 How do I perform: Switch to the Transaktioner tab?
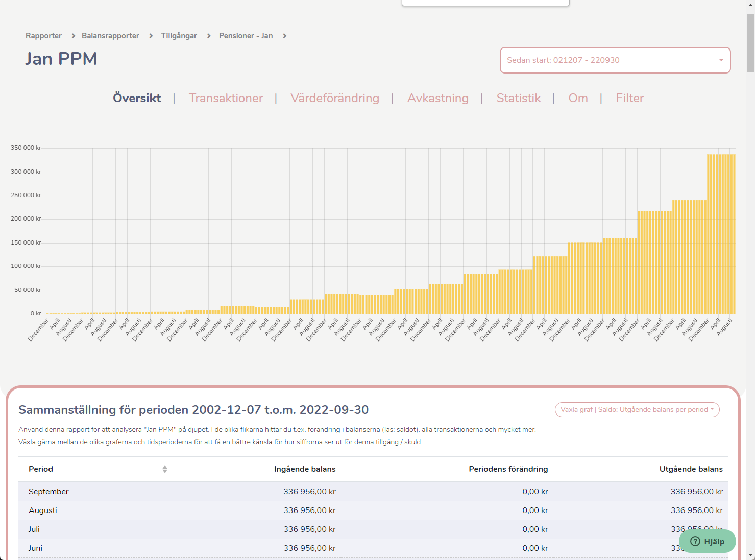pos(226,98)
